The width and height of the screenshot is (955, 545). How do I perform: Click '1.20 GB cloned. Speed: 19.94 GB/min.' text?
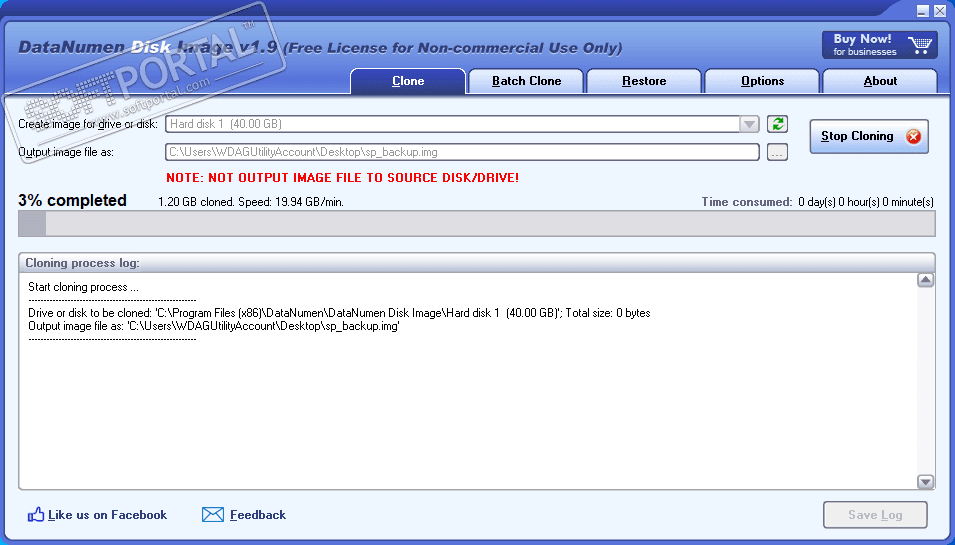point(251,202)
